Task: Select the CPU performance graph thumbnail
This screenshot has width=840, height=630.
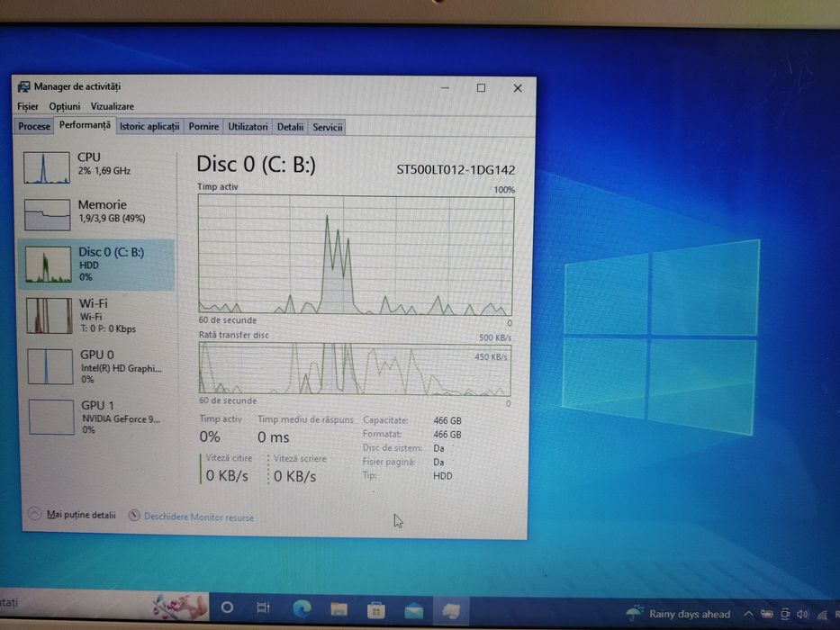Action: point(47,167)
